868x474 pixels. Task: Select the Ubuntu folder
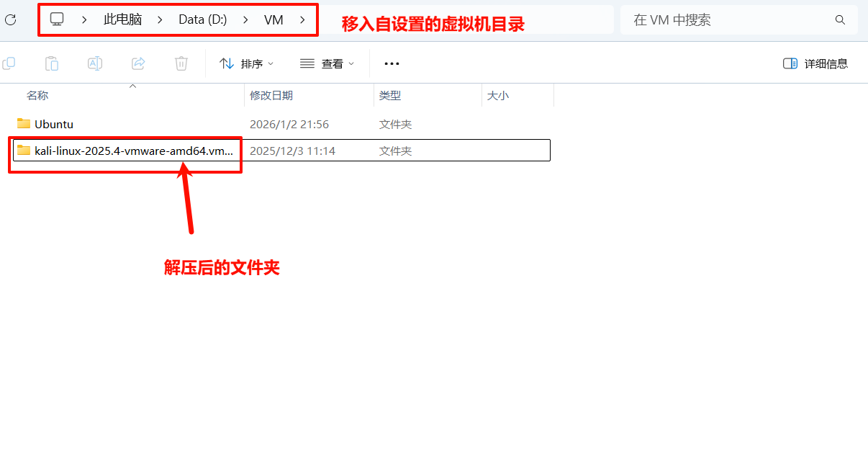coord(53,124)
